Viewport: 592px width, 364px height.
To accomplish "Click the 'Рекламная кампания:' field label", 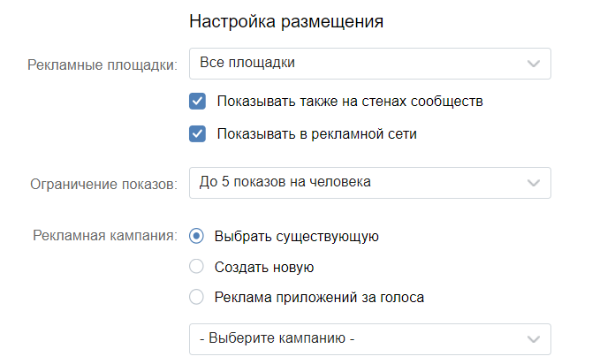I will [x=105, y=235].
